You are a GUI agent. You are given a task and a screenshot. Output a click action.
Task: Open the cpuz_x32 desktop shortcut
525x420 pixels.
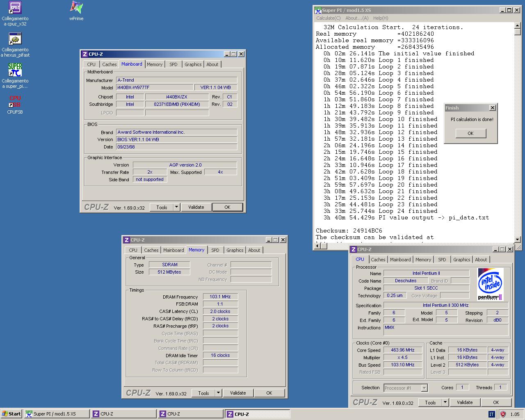pos(15,14)
